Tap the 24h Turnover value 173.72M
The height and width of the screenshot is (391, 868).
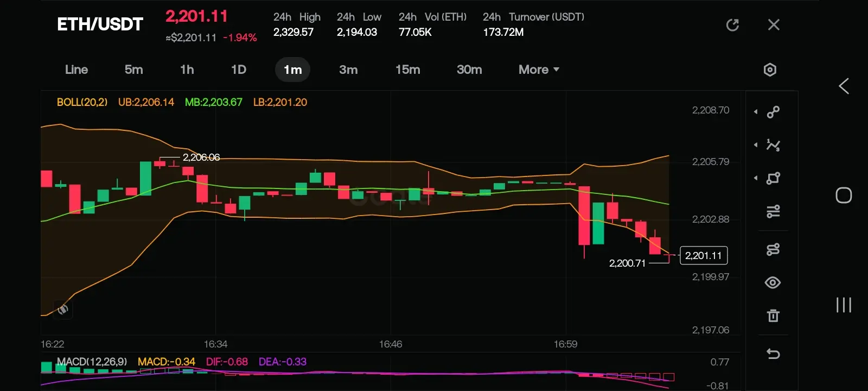[x=503, y=32]
